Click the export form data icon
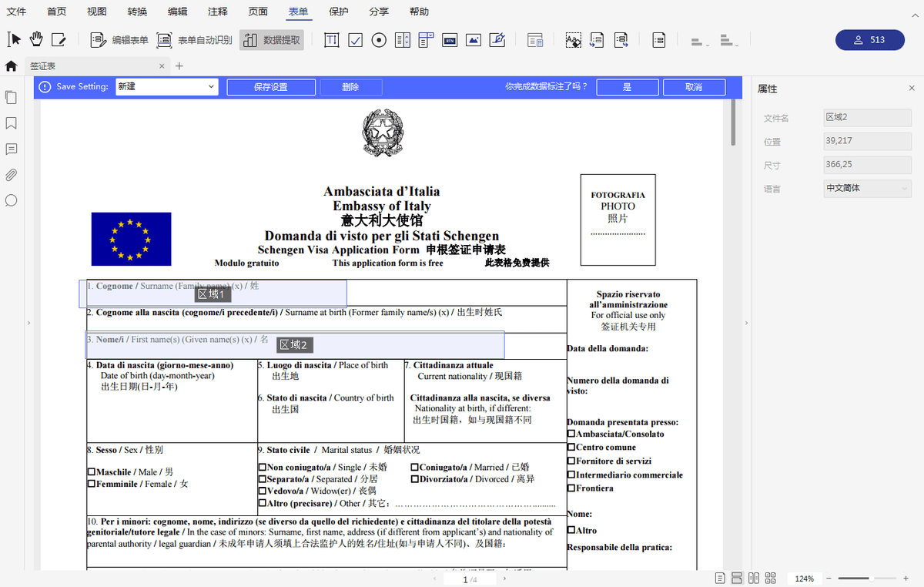Screen dimensions: 924x587 pos(621,40)
